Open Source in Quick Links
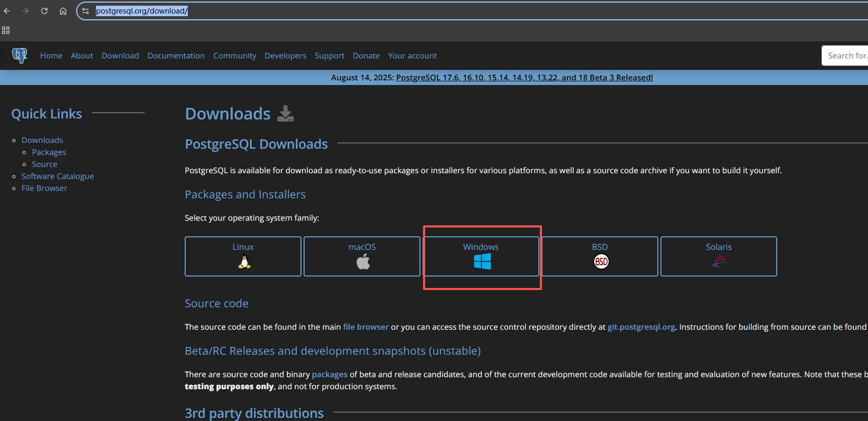The image size is (868, 421). pyautogui.click(x=44, y=164)
